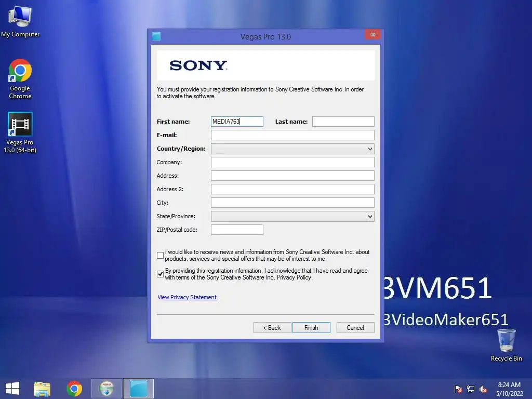The height and width of the screenshot is (399, 532).
Task: Open the Action Center flag tray icon
Action: click(458, 389)
